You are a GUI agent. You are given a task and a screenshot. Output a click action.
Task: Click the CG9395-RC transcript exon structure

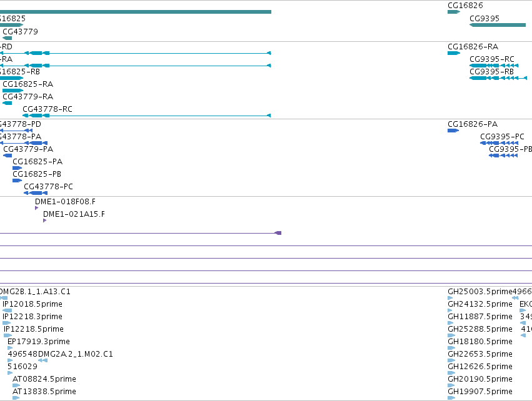pyautogui.click(x=494, y=66)
